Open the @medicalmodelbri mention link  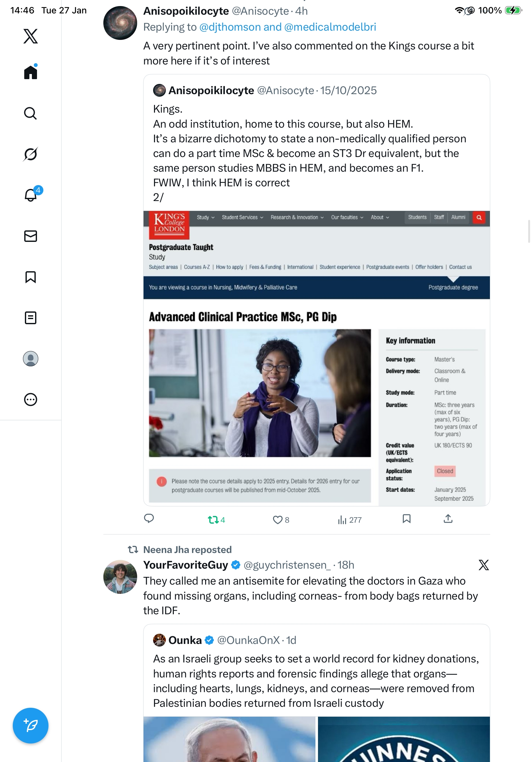(x=330, y=27)
